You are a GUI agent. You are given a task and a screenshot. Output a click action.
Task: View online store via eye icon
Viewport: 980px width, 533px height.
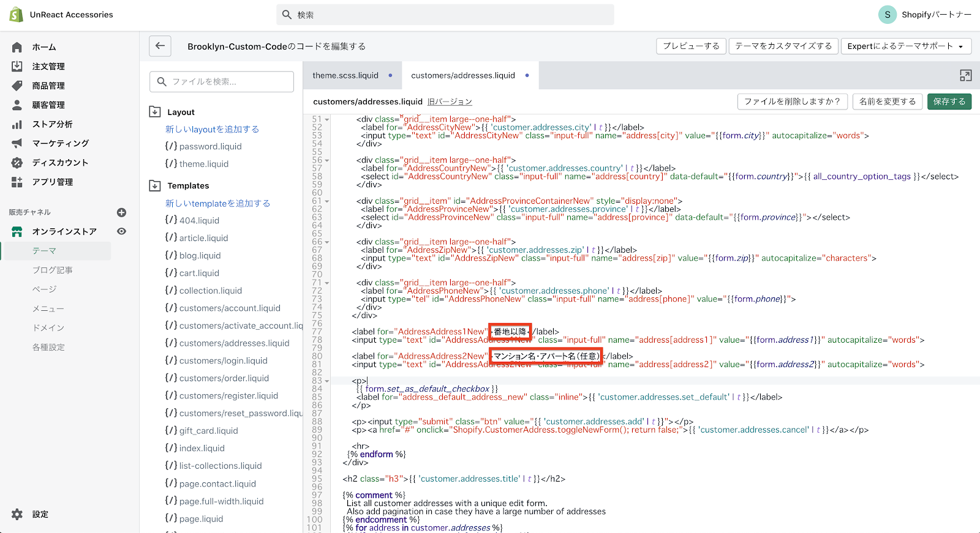pyautogui.click(x=121, y=231)
